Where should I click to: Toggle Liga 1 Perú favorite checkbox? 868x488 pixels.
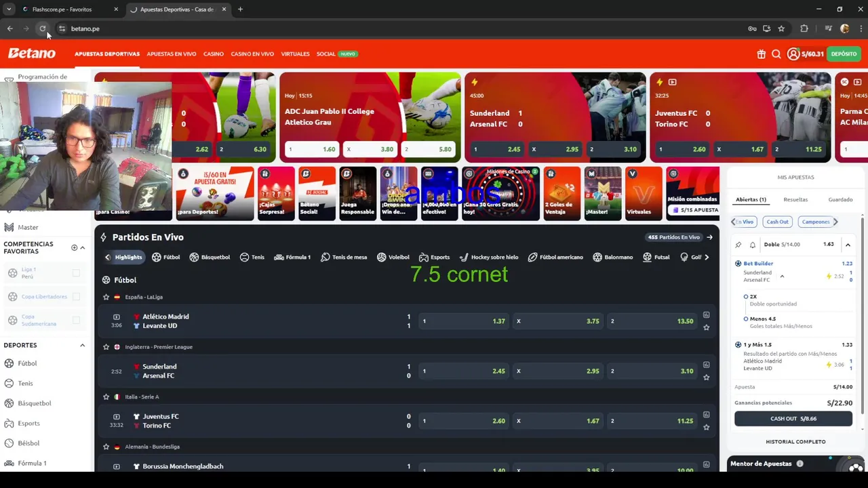(76, 273)
